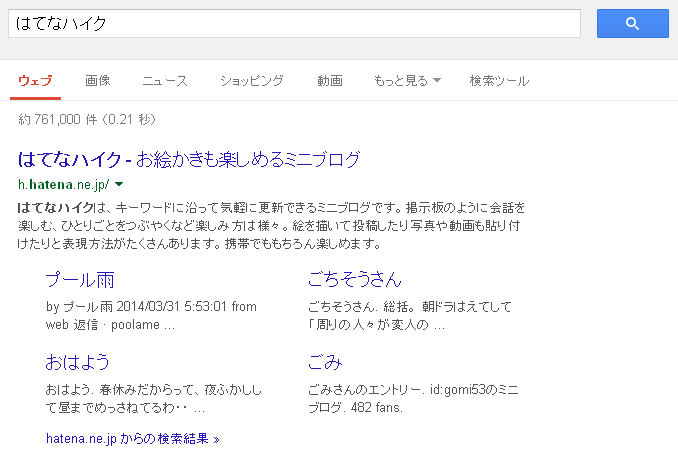
Task: Focus the search box containing はてなハイク
Action: tap(294, 23)
